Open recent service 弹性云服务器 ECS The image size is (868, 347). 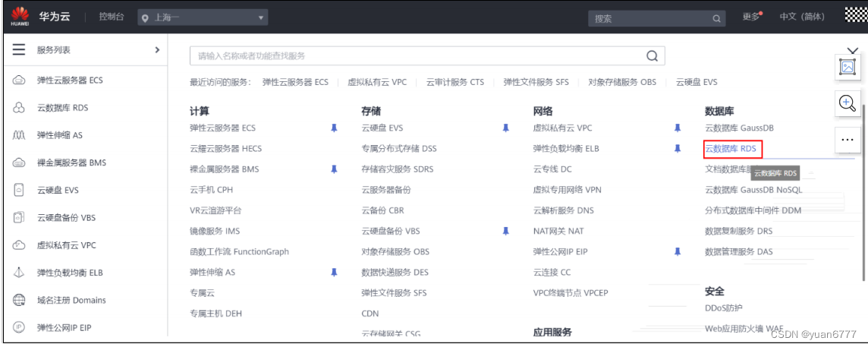[x=296, y=82]
